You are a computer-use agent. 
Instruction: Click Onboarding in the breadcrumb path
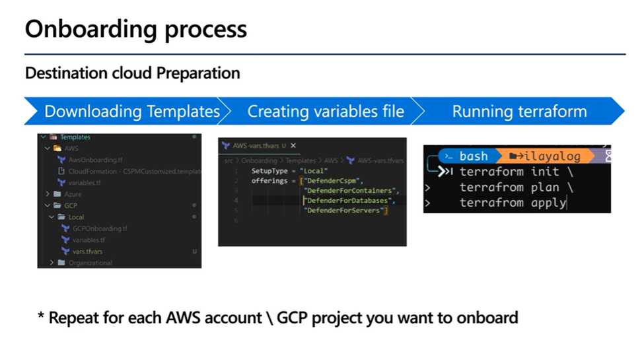260,160
